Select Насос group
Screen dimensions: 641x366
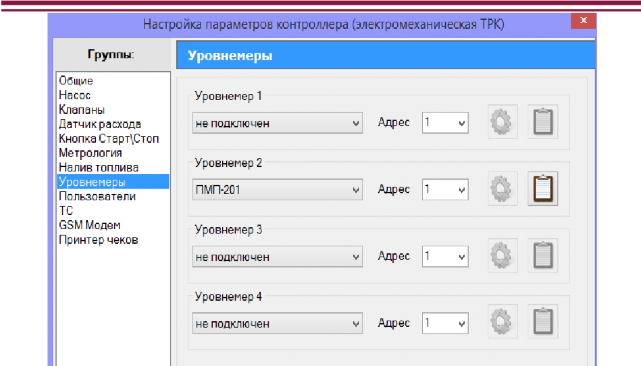[113, 95]
